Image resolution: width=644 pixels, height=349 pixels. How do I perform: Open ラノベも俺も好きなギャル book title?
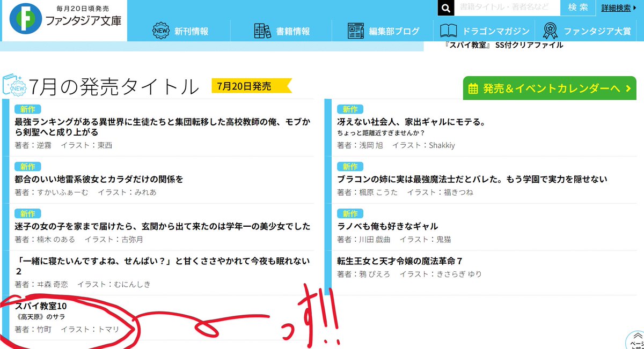[x=387, y=226]
